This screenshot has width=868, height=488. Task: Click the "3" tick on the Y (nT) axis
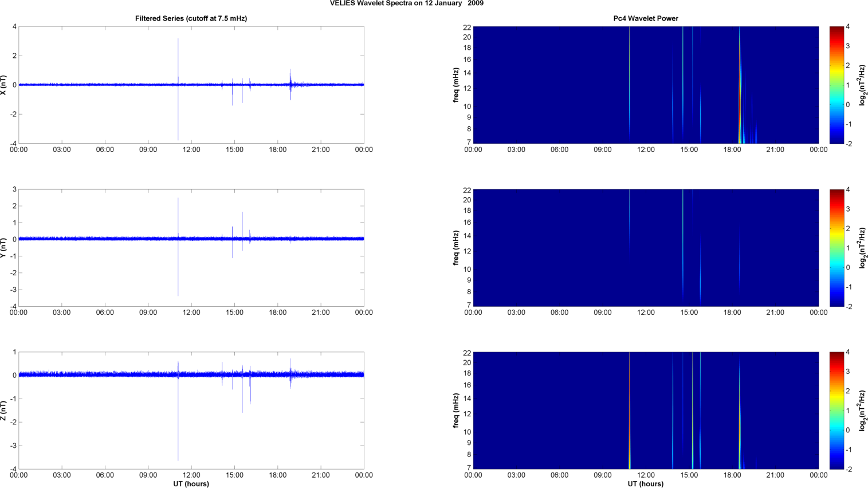(x=14, y=190)
